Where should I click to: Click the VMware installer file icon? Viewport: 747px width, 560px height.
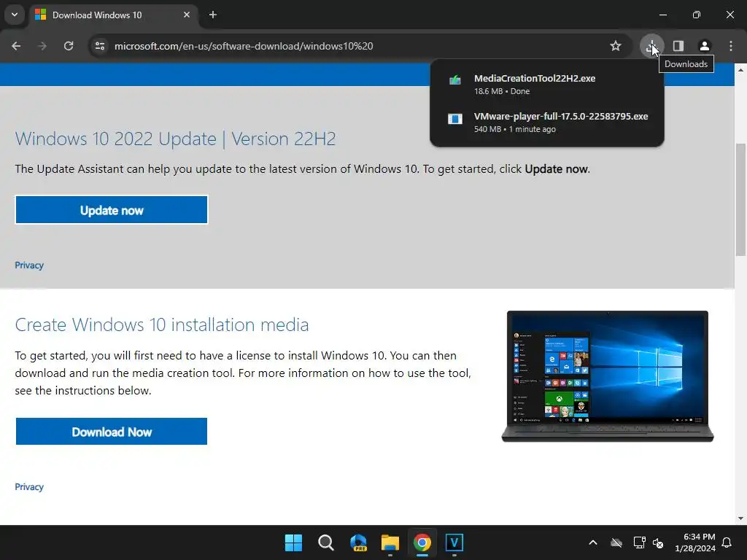coord(455,119)
